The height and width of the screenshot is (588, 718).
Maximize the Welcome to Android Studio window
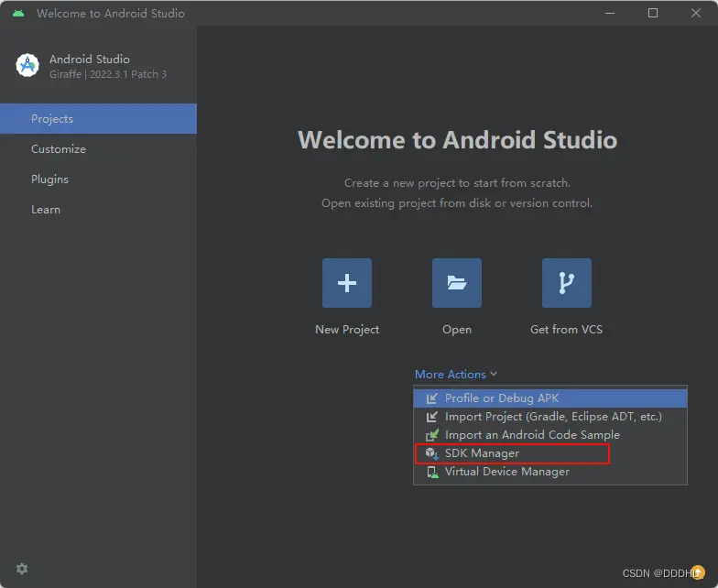pos(653,13)
